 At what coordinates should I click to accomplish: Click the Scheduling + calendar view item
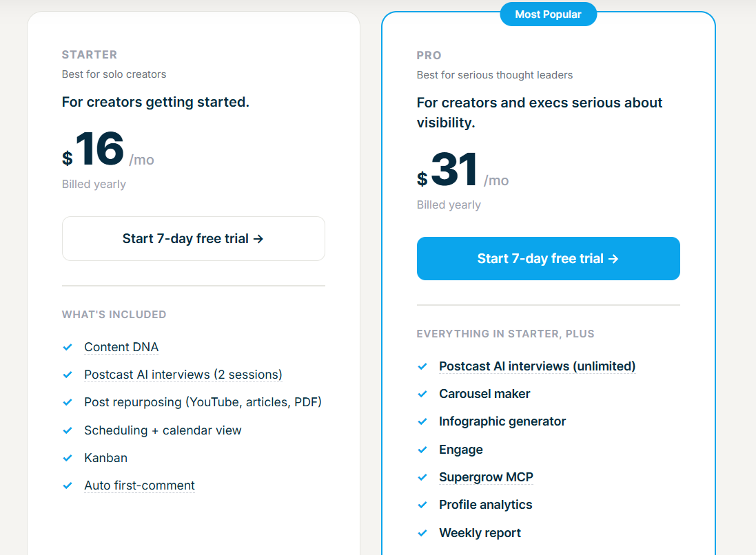pyautogui.click(x=163, y=430)
